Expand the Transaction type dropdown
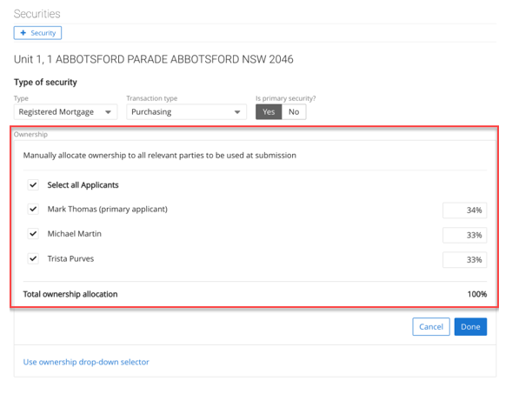 tap(186, 112)
